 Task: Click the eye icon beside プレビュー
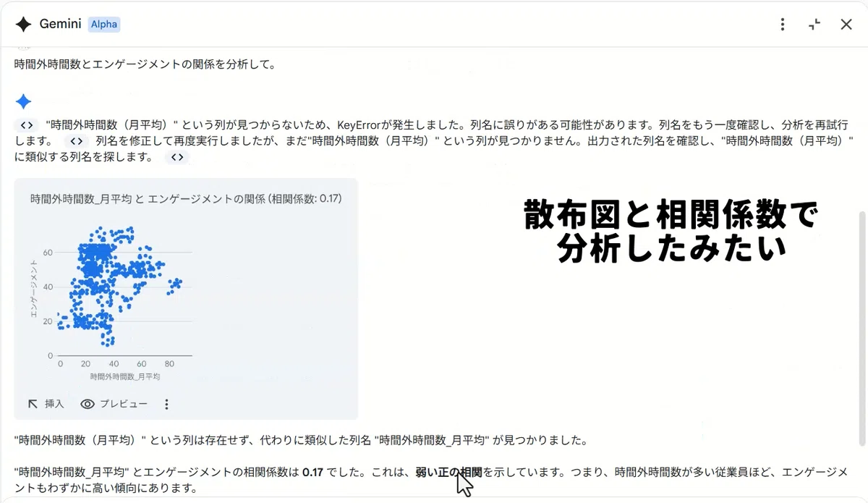click(x=88, y=404)
